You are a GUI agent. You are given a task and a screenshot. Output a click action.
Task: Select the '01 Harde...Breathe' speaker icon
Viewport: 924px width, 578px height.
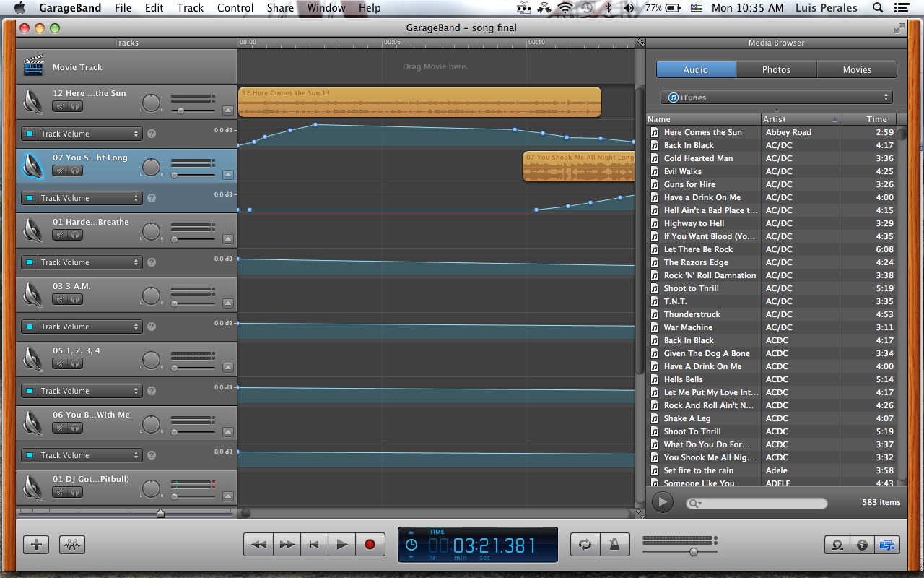tap(33, 230)
